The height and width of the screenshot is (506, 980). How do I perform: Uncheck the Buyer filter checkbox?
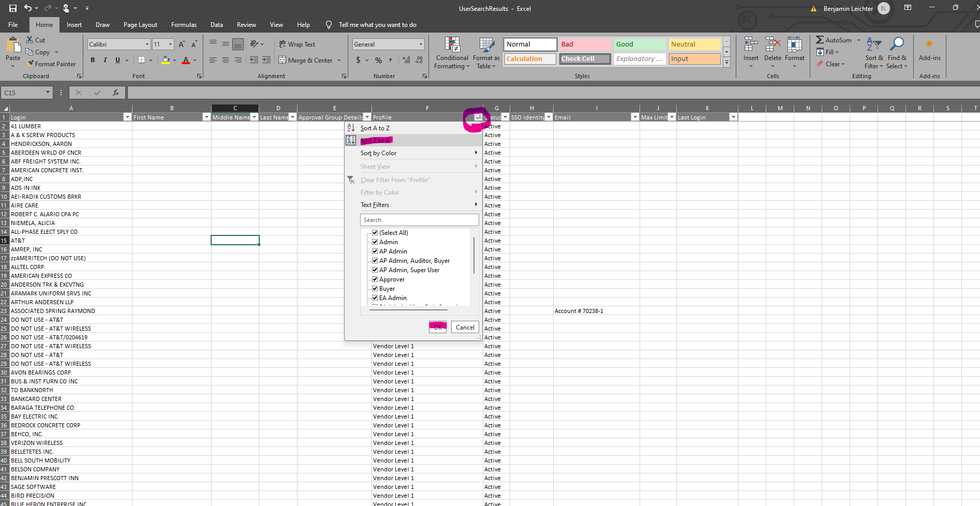375,289
